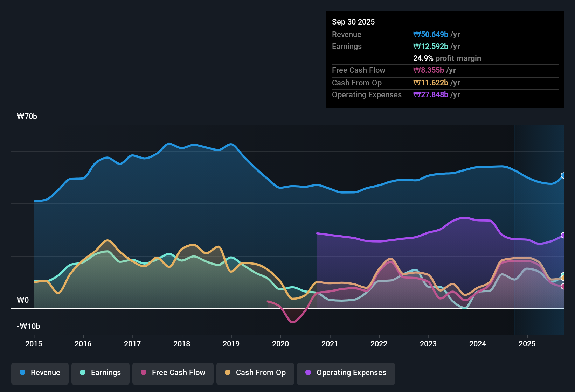Viewport: 575px width, 392px height.
Task: Click the orange Cash From Op legend dot
Action: pos(227,373)
